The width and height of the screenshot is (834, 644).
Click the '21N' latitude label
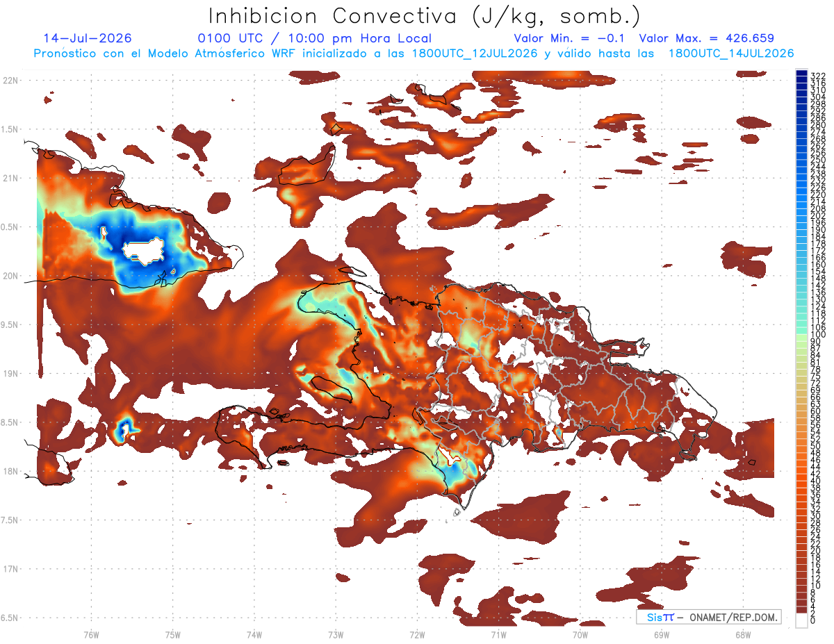point(10,178)
